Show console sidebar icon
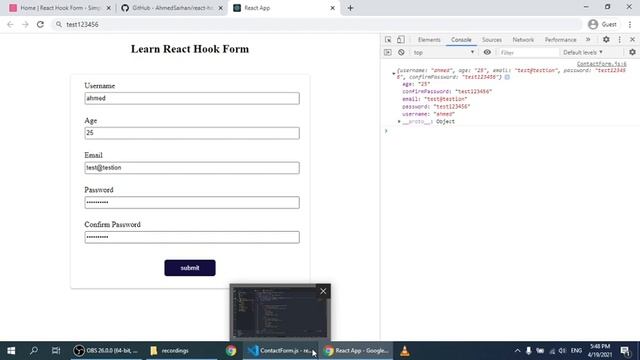Viewport: 640px width, 360px height. (x=388, y=52)
